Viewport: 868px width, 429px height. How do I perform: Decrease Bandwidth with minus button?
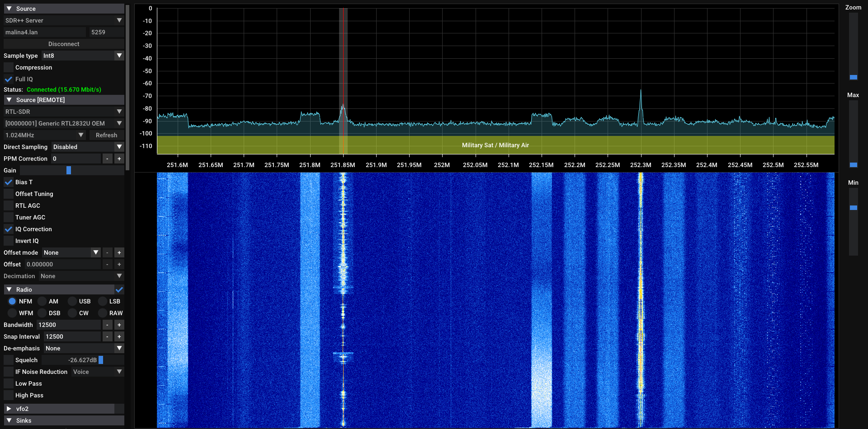click(107, 325)
